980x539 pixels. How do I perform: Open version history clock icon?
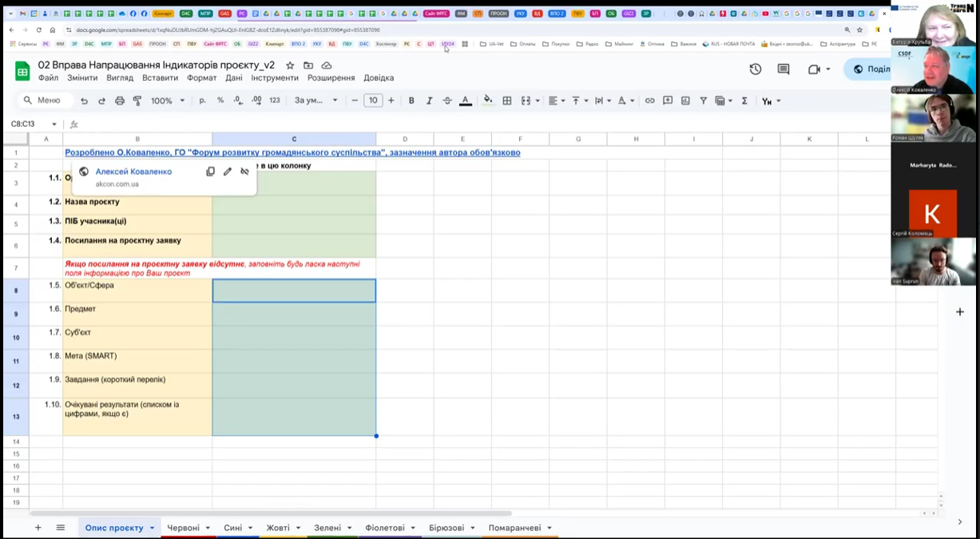(x=755, y=69)
